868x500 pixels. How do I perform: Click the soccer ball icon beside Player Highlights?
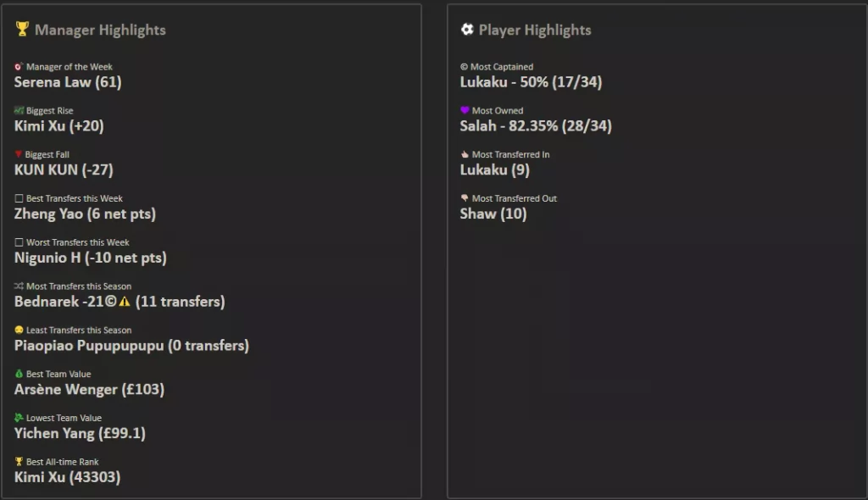(467, 30)
